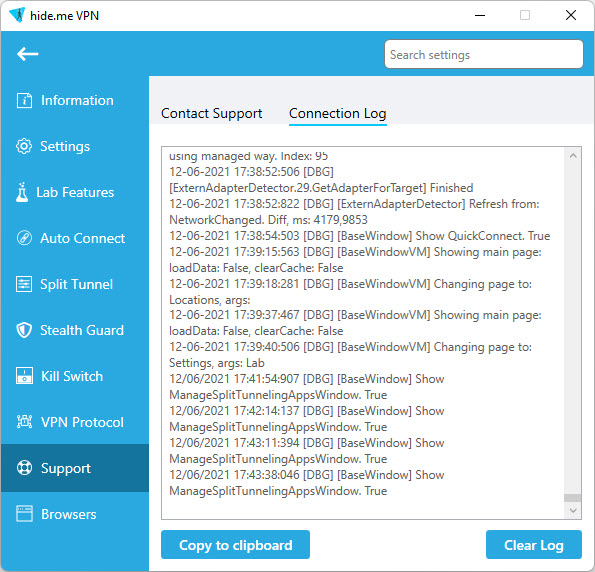Click the Information page icon
This screenshot has height=572, width=595.
pos(24,101)
